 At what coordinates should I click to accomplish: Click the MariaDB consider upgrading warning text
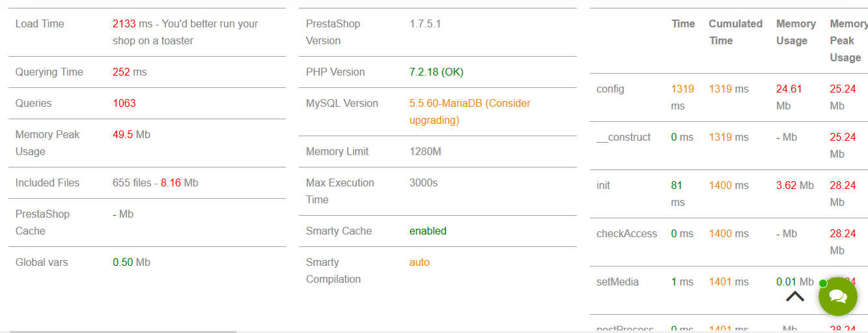[469, 111]
